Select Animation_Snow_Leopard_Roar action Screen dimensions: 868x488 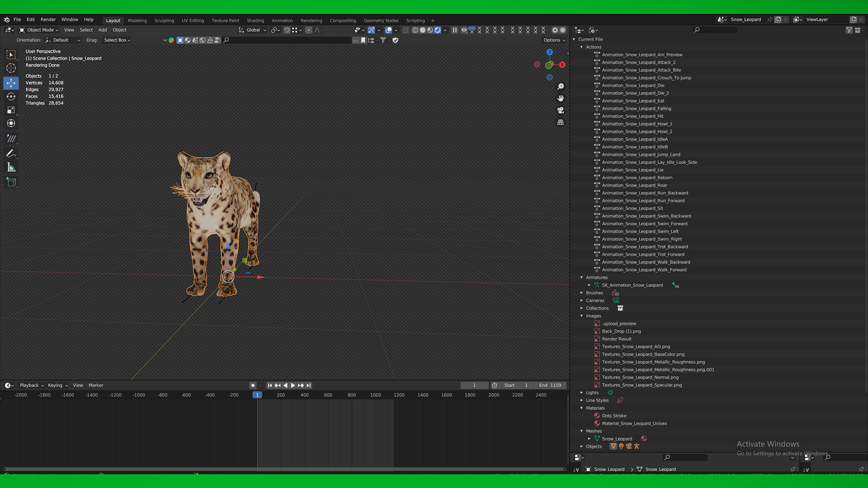point(634,186)
